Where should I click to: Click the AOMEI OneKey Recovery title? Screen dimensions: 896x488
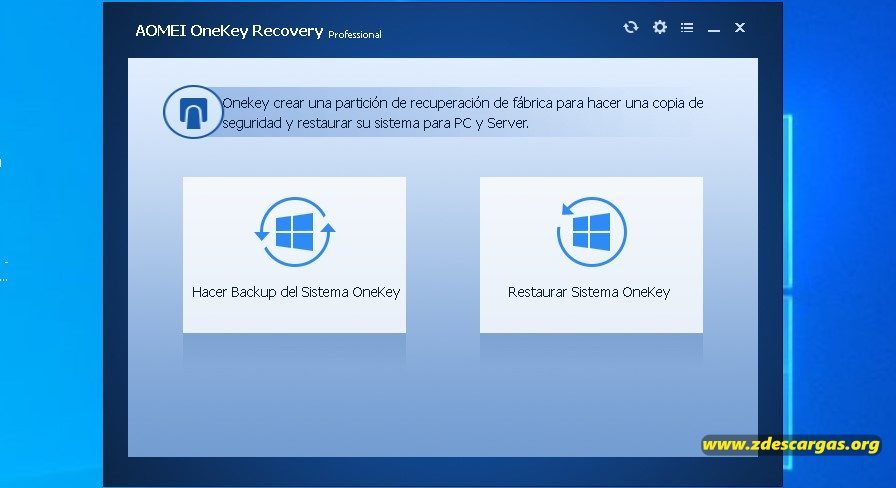(229, 31)
